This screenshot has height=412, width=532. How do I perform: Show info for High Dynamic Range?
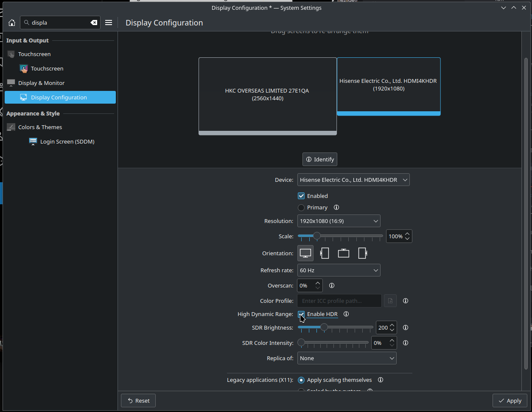coord(346,314)
